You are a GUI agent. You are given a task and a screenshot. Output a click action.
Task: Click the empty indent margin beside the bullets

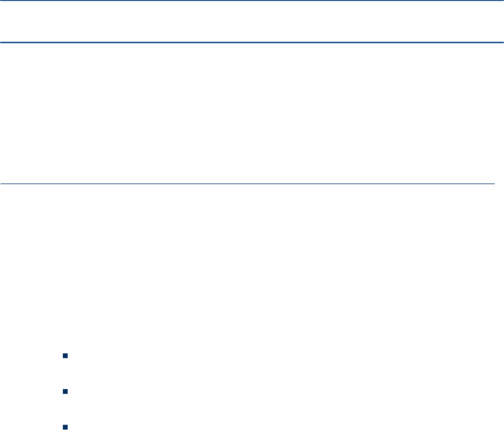tap(30, 391)
